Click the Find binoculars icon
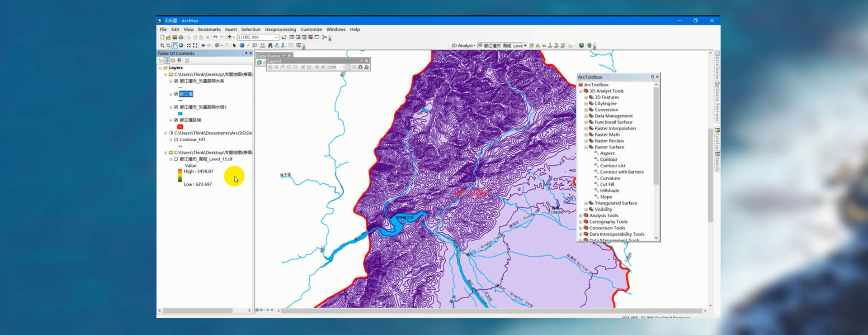The height and width of the screenshot is (335, 868). pyautogui.click(x=270, y=45)
